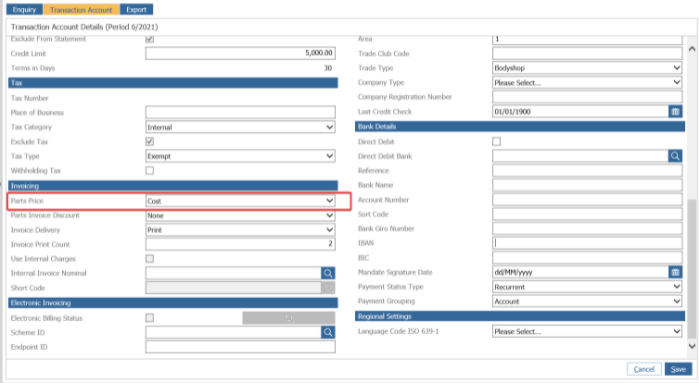
Task: Click the Cancel button
Action: (644, 369)
